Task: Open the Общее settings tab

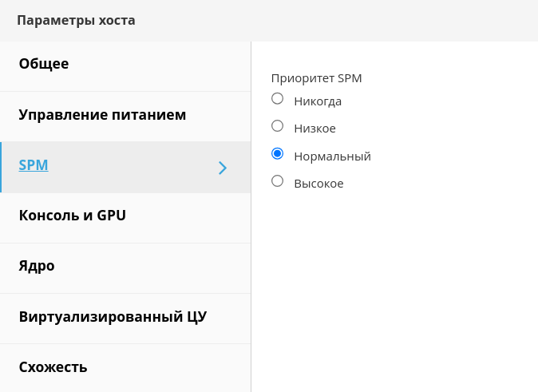Action: point(44,64)
